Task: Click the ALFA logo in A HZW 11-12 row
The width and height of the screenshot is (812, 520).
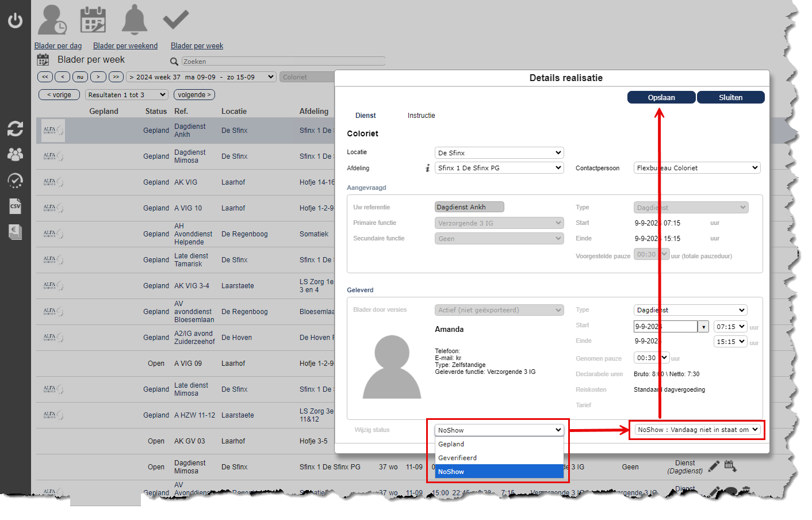Action: click(x=53, y=415)
